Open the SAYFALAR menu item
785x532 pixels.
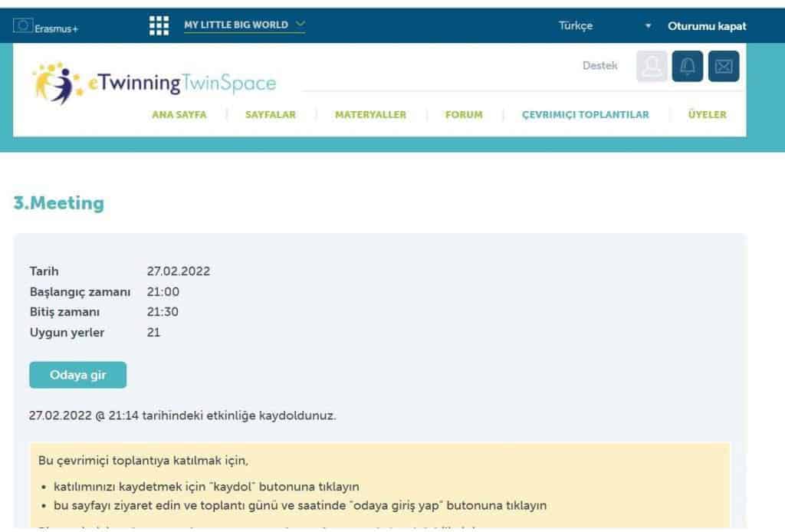point(270,115)
